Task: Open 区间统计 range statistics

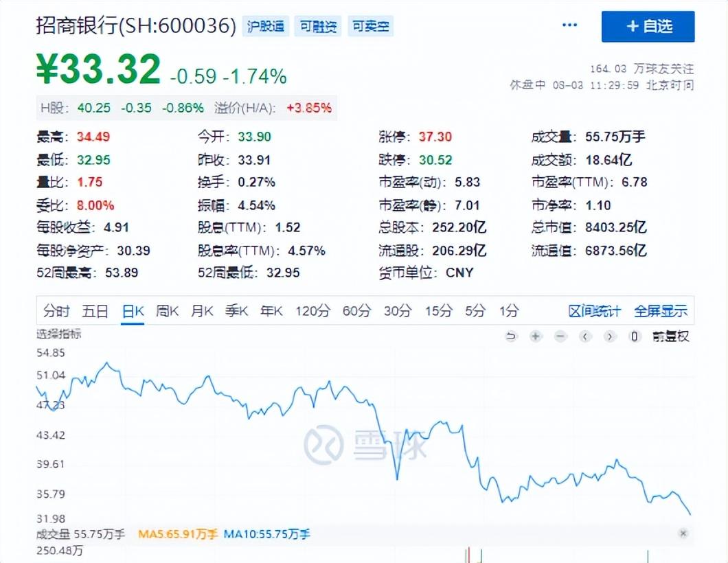Action: 595,310
